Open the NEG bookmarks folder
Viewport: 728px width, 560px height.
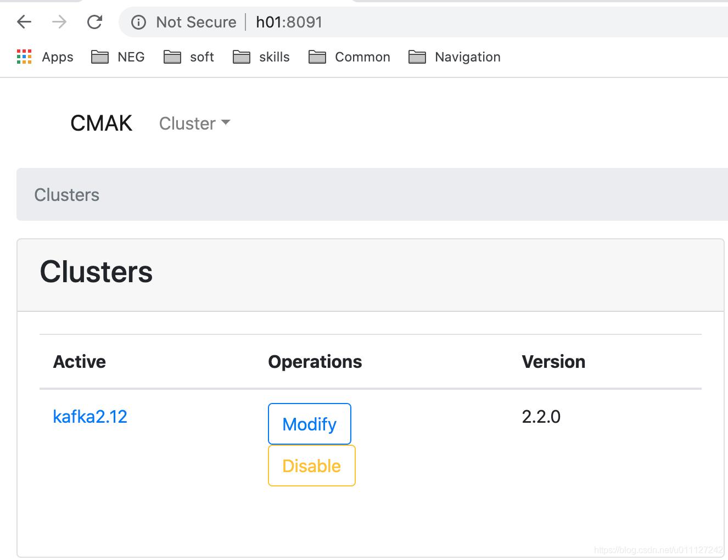(118, 57)
